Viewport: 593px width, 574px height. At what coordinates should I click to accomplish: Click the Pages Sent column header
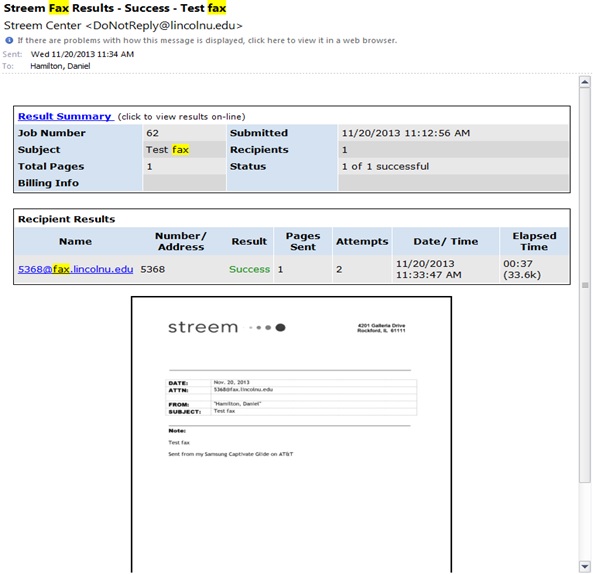303,241
